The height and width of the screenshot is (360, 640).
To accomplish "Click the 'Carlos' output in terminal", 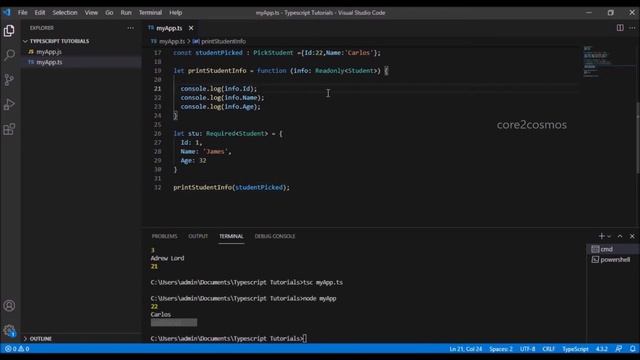I will [x=160, y=314].
